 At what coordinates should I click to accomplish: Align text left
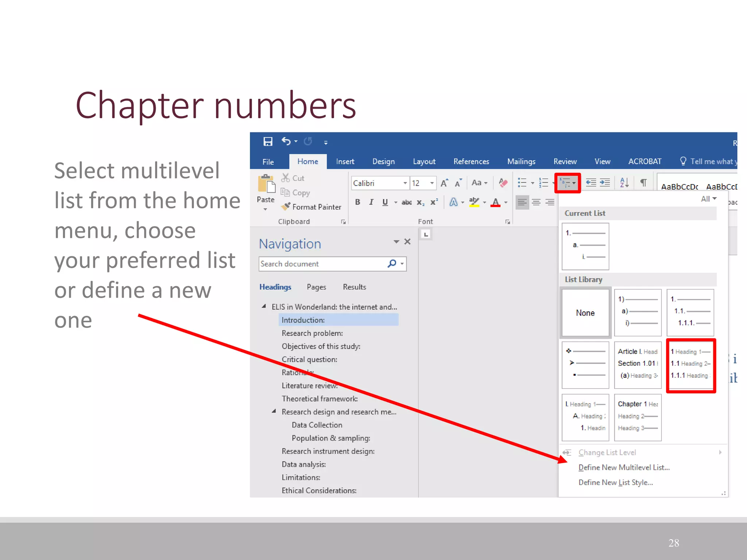click(522, 202)
